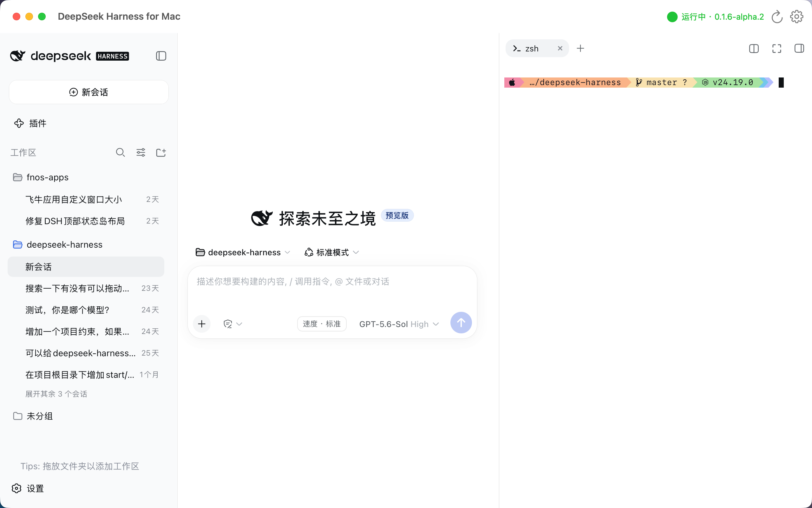Add a new workspace folder icon
812x508 pixels.
pos(161,152)
